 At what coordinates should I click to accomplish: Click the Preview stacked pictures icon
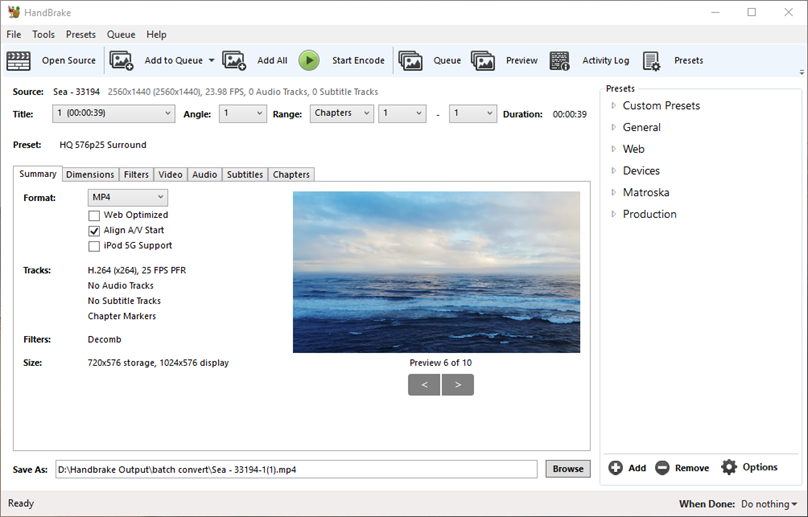(483, 61)
